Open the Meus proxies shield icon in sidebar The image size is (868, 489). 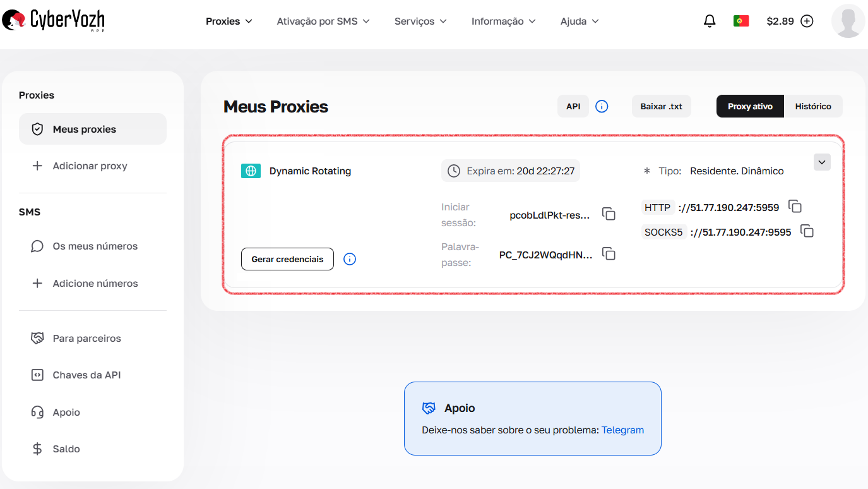(37, 128)
